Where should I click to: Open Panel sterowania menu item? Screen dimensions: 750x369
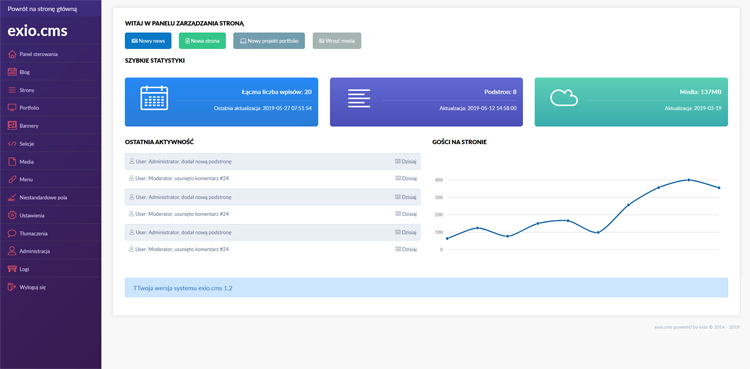tap(50, 54)
